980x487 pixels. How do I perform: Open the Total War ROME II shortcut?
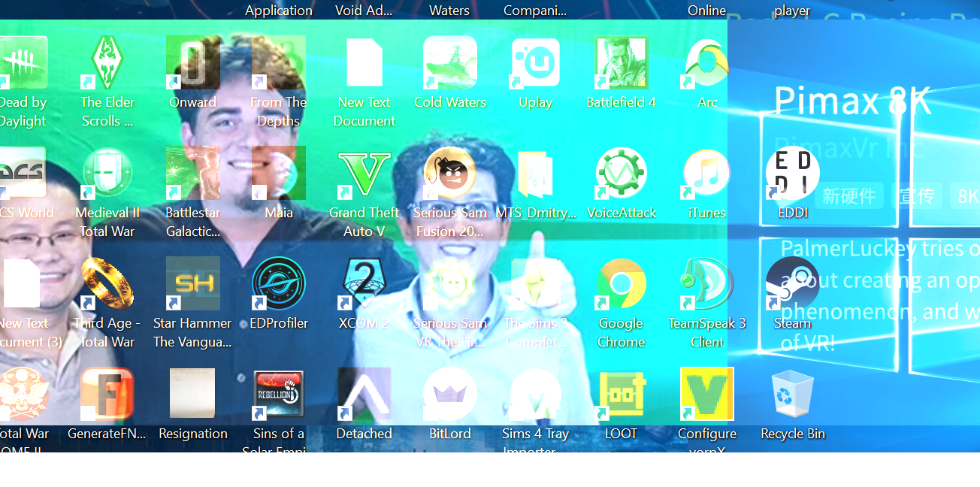pyautogui.click(x=23, y=394)
